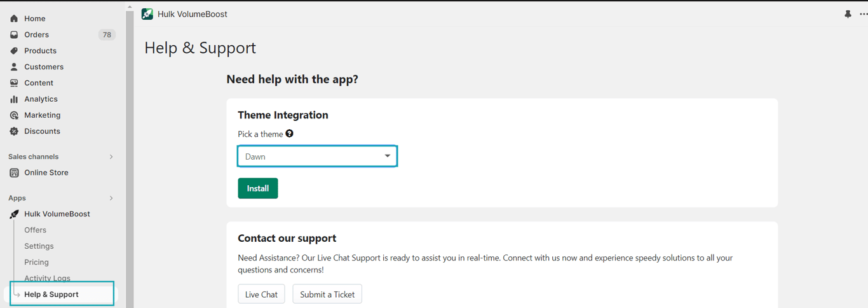The height and width of the screenshot is (308, 868).
Task: Click the Home icon in sidebar
Action: [14, 18]
